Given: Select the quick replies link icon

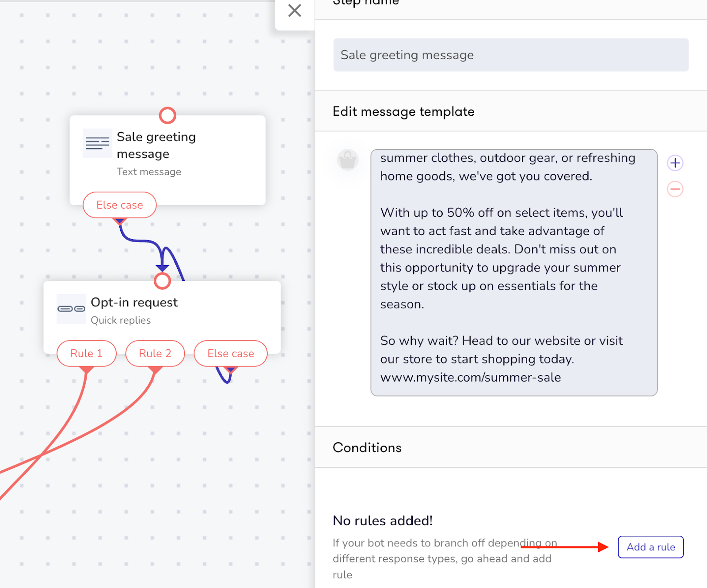Looking at the screenshot, I should [71, 309].
